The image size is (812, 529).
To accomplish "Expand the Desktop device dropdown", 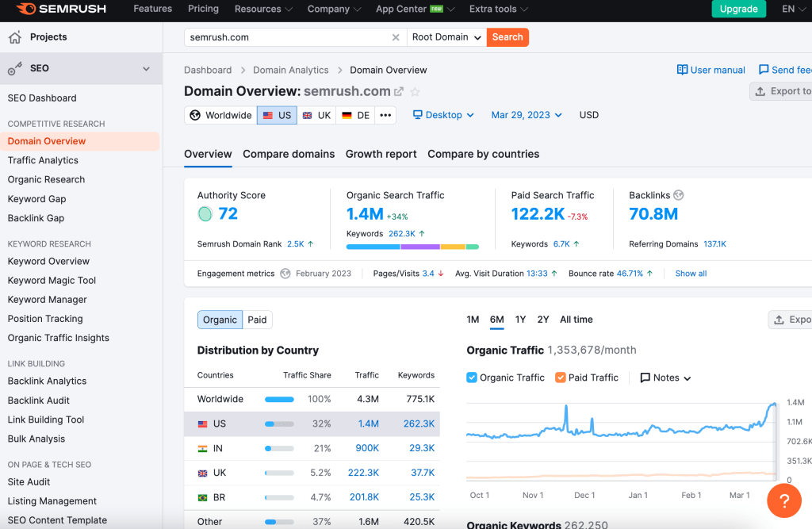I will (443, 115).
